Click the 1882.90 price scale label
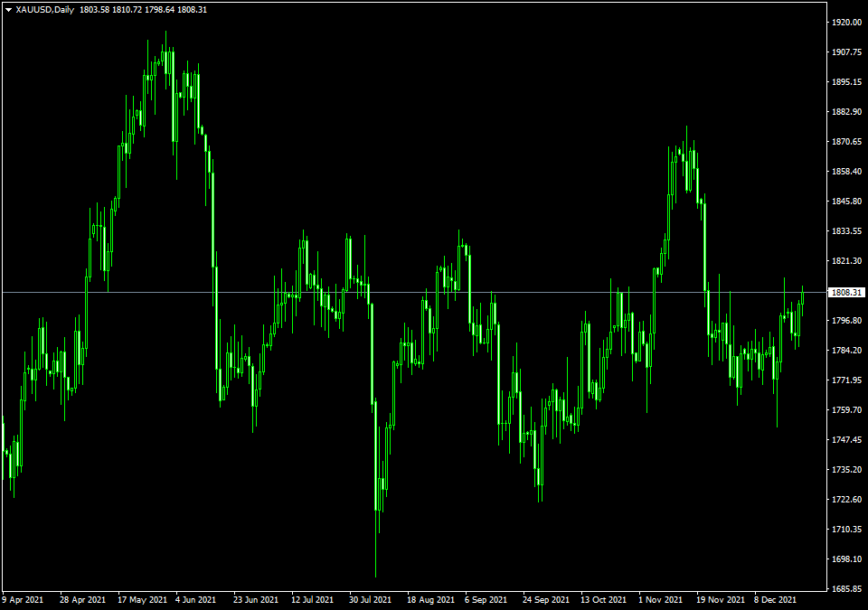Viewport: 868px width, 610px height. 847,112
